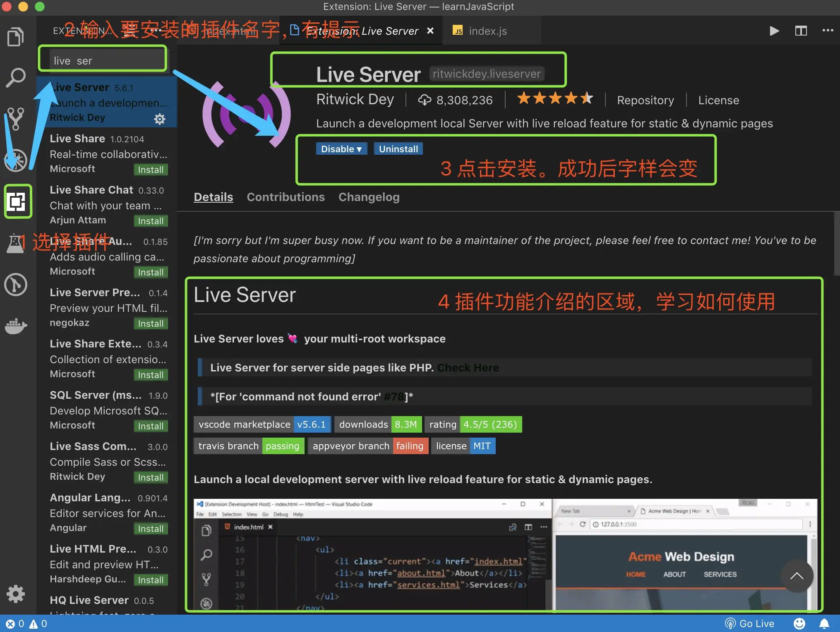Click the vscode marketplace v5.6.1 badge
This screenshot has height=632, width=840.
[x=262, y=424]
